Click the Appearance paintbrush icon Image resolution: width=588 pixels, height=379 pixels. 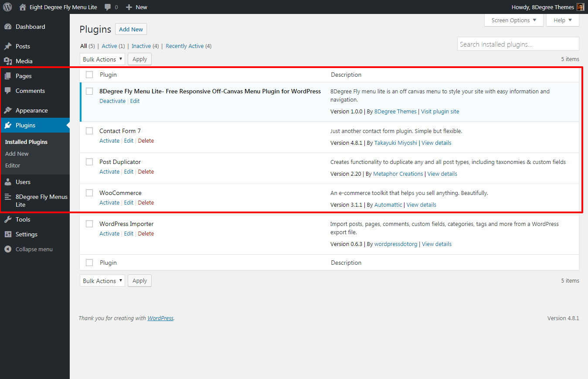[x=8, y=110]
